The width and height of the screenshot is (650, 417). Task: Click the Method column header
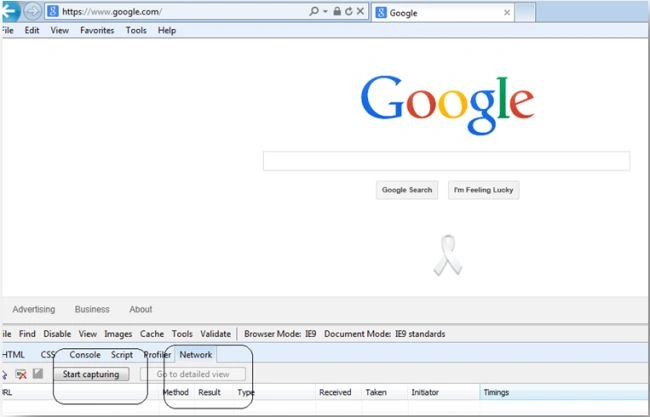coord(176,392)
